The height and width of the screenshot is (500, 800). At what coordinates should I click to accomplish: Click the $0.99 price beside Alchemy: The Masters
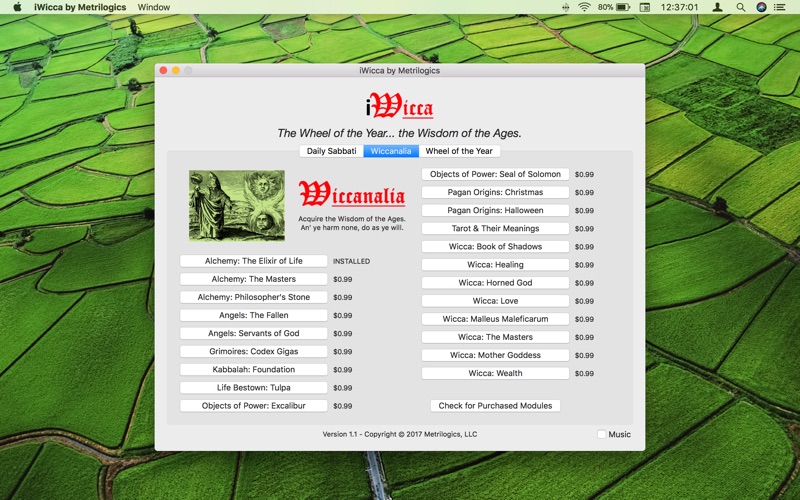click(342, 279)
